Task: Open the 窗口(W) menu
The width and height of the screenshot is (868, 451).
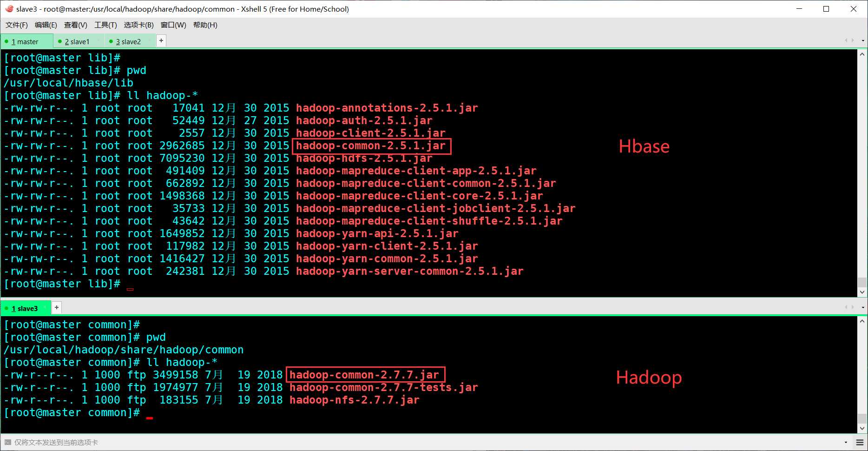Action: [173, 25]
